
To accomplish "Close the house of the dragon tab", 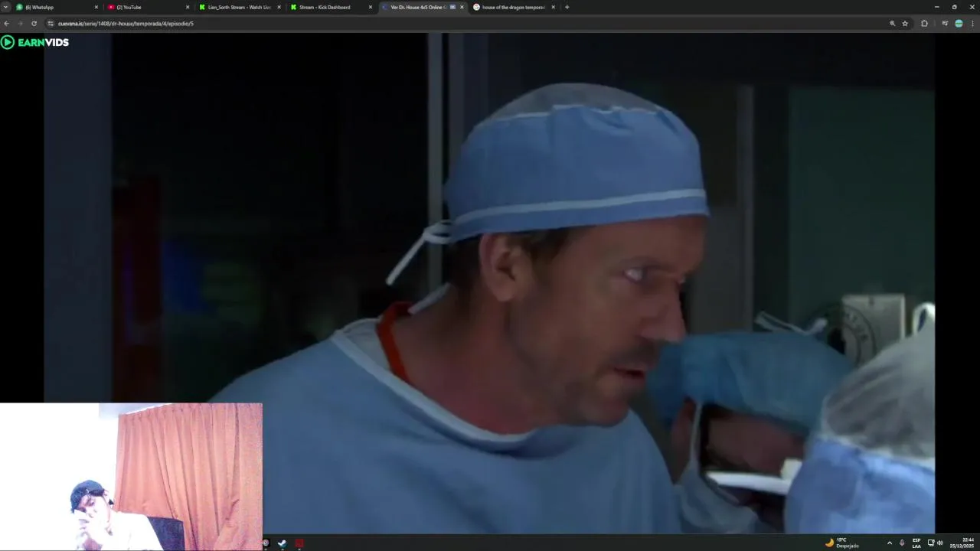I will [x=553, y=7].
